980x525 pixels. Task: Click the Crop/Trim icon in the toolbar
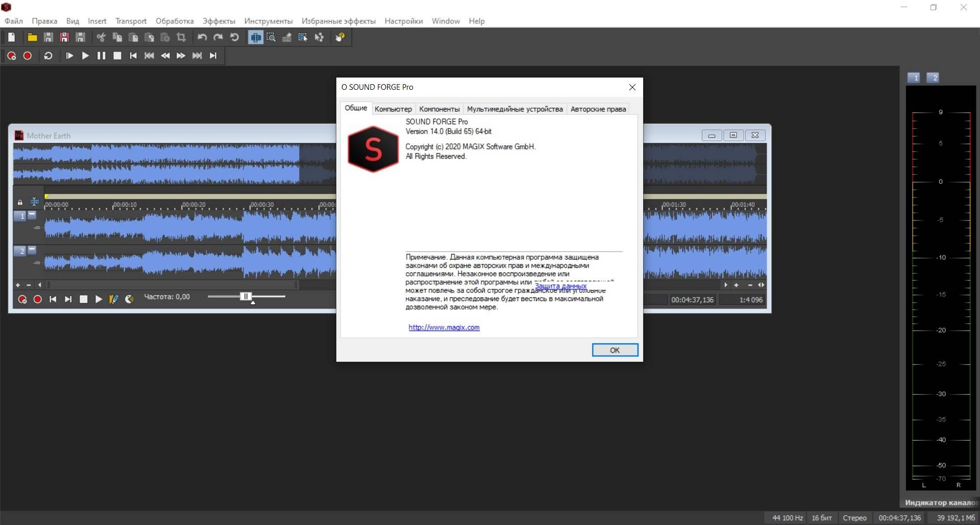coord(181,37)
